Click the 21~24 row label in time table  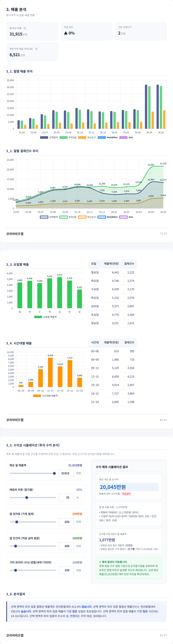(95, 402)
